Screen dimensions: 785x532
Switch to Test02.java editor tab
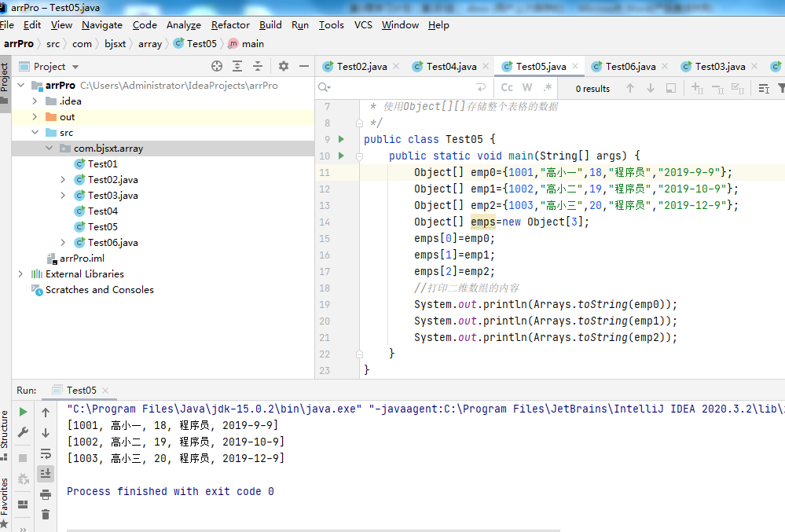click(361, 67)
